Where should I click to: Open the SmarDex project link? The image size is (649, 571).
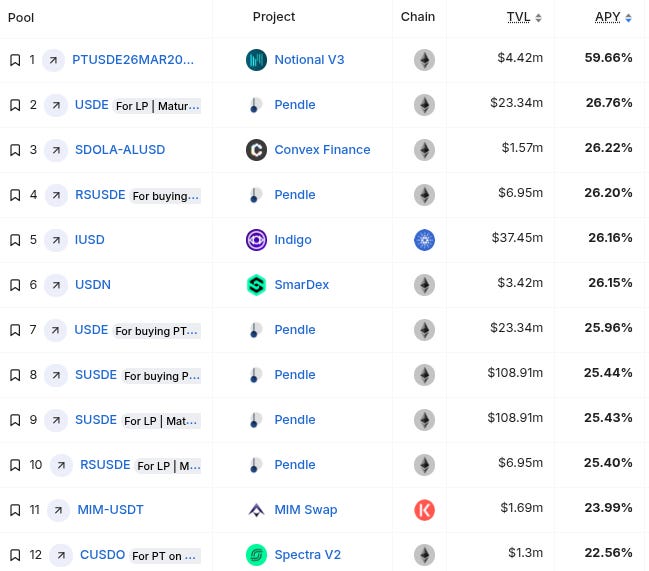(302, 285)
